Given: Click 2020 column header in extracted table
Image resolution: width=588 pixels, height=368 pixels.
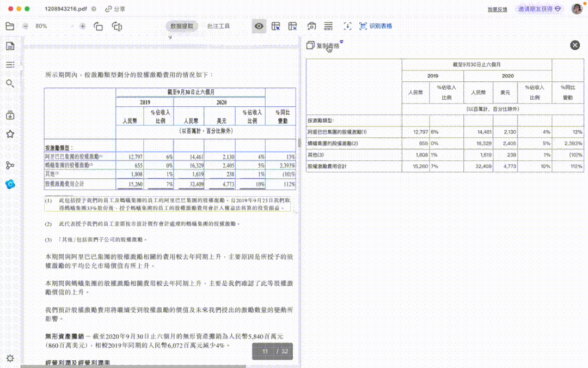Looking at the screenshot, I should pyautogui.click(x=508, y=76).
